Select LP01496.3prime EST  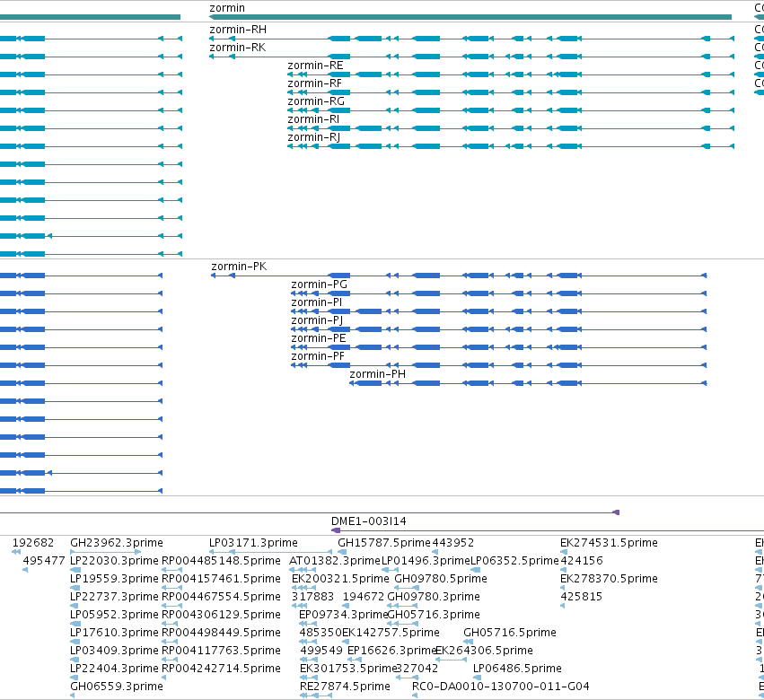pyautogui.click(x=426, y=561)
